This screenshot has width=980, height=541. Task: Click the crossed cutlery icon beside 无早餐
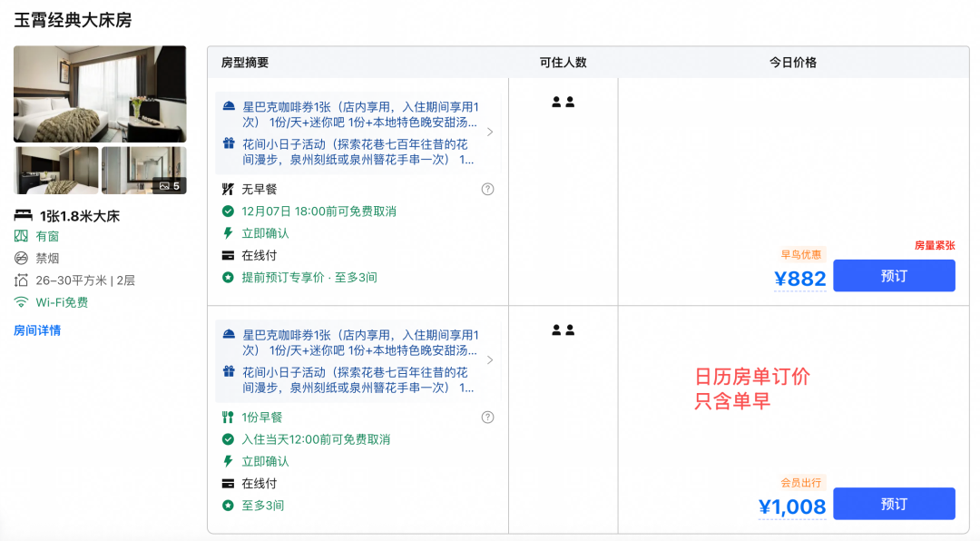[x=228, y=189]
